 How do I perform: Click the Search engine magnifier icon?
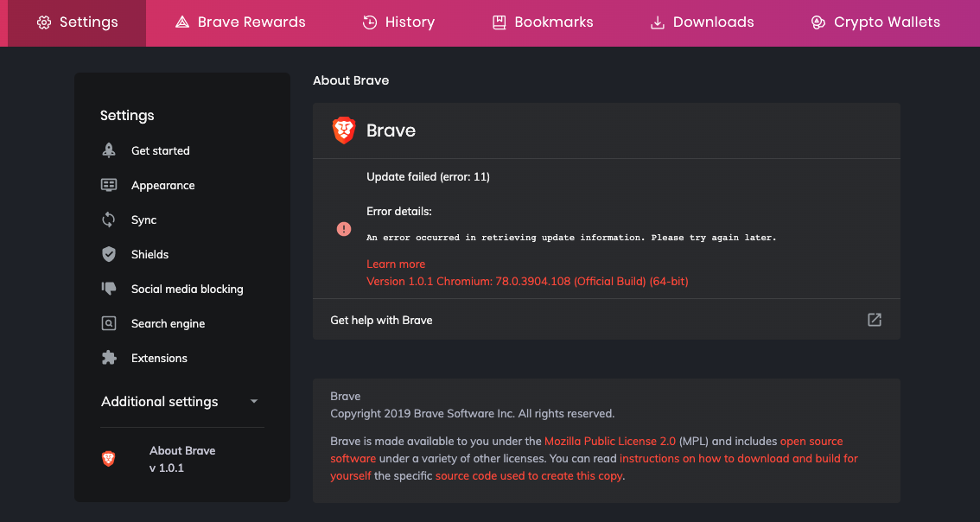109,323
